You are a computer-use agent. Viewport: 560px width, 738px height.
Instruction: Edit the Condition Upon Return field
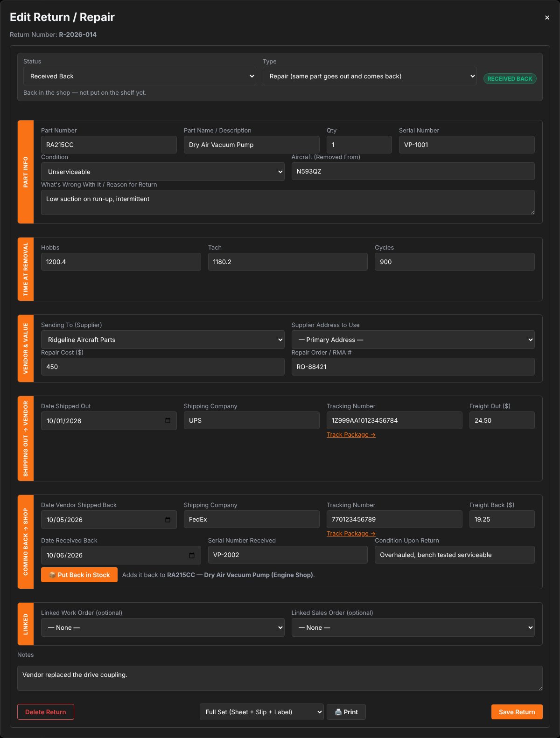pos(455,555)
